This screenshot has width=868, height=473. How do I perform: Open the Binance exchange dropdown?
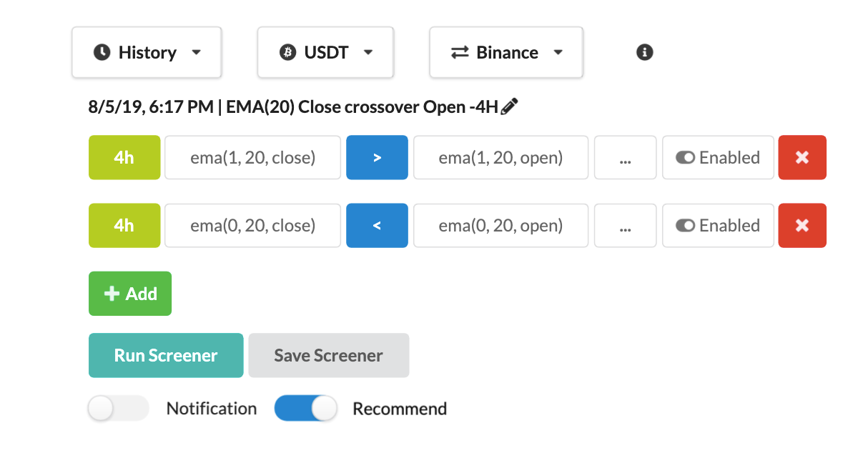coord(505,51)
